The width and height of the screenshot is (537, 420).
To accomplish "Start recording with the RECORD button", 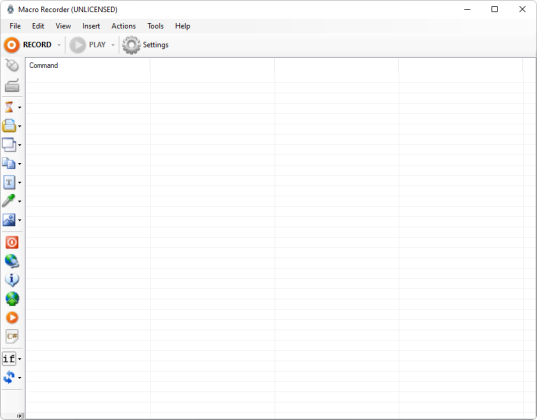I will pyautogui.click(x=27, y=45).
